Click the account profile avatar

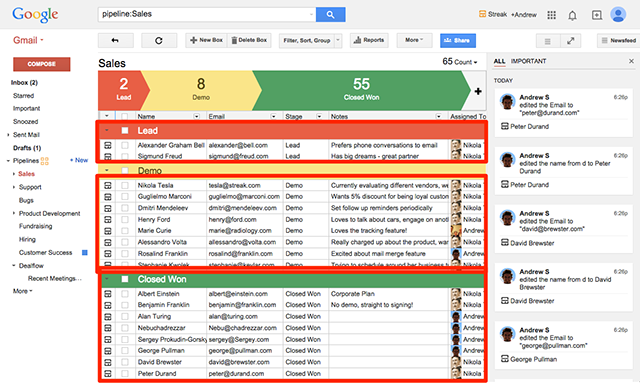click(618, 15)
